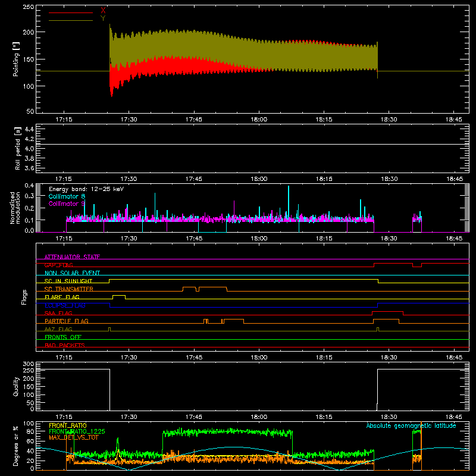Image resolution: width=476 pixels, height=476 pixels.
Task: Click the '300' tick on the Quality axis
Action: tap(29, 364)
